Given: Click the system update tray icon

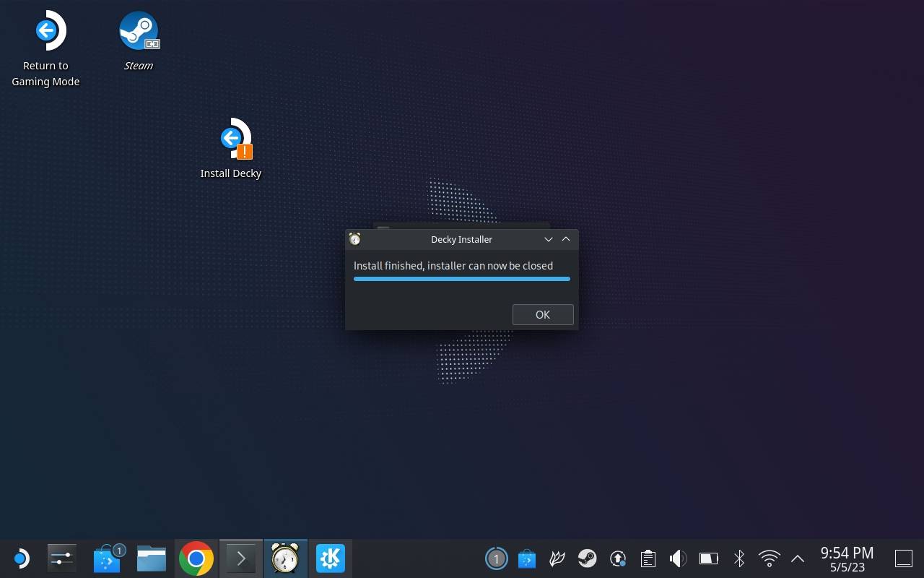Looking at the screenshot, I should click(617, 558).
